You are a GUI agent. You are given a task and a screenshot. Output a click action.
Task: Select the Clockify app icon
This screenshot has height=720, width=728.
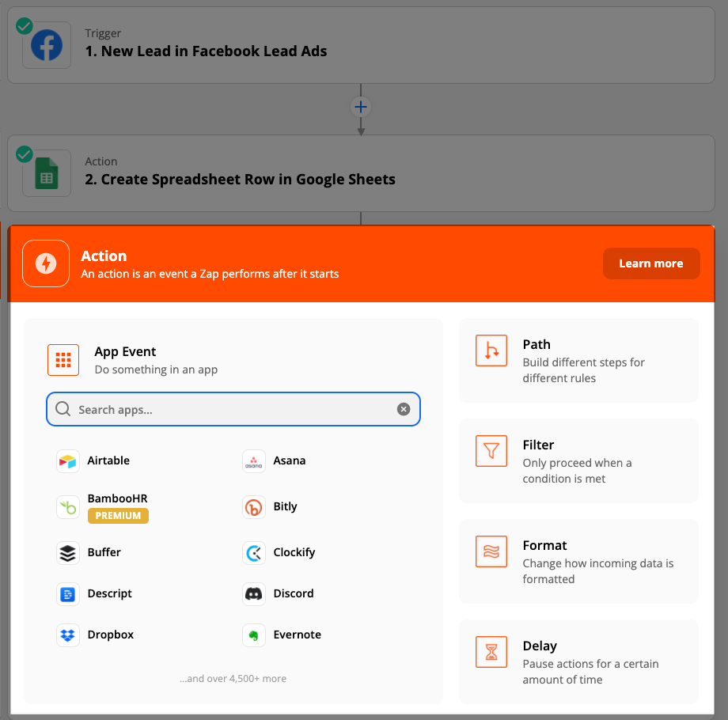(x=254, y=553)
